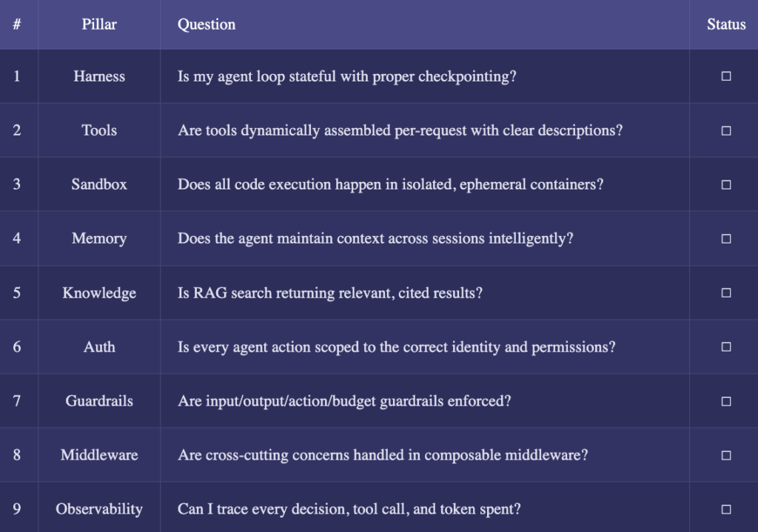The width and height of the screenshot is (758, 532).
Task: Mark the Sandbox row as done
Action: pyautogui.click(x=726, y=184)
